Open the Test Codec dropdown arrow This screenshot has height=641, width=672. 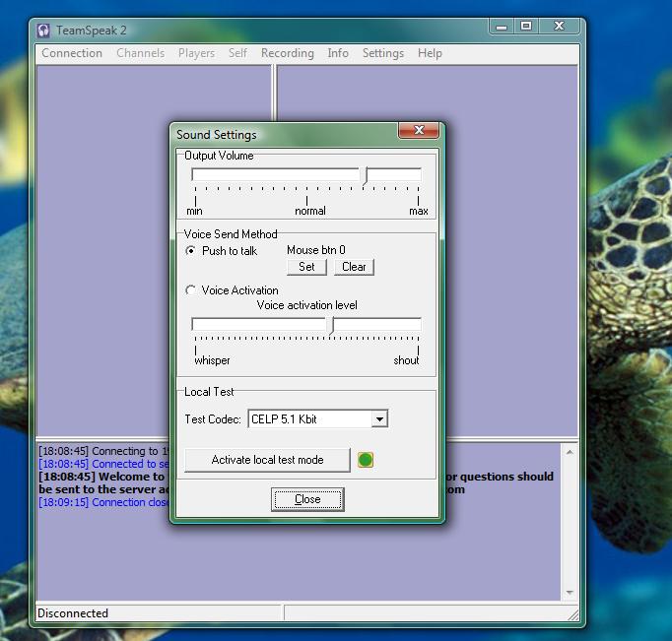(x=379, y=419)
